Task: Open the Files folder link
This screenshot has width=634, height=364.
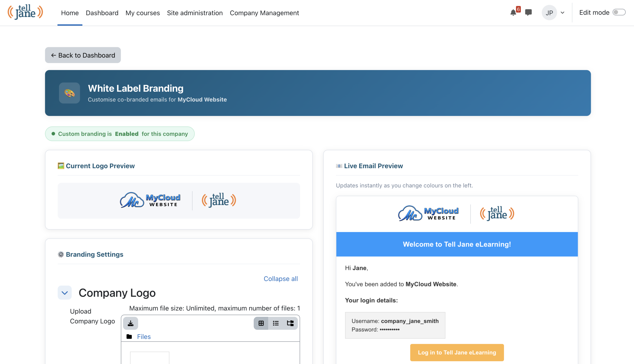Action: [144, 337]
